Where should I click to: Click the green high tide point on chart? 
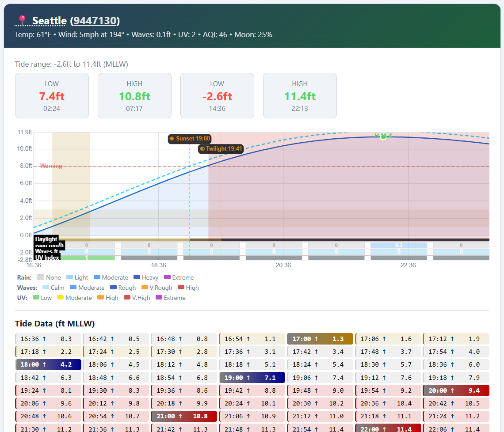click(383, 137)
